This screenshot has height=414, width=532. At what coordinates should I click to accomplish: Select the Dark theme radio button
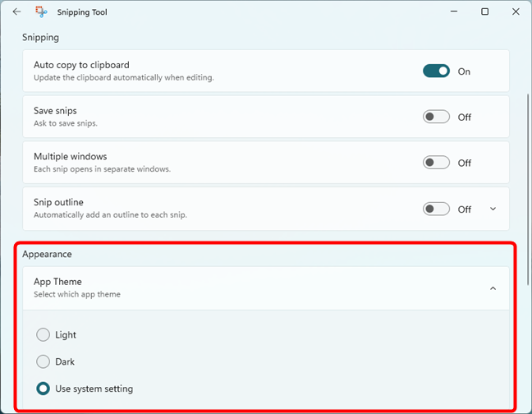pos(43,361)
